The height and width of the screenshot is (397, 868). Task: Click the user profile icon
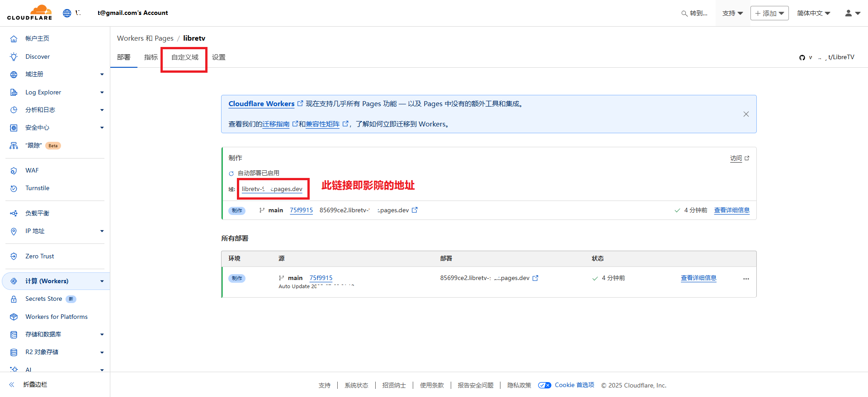(x=852, y=13)
